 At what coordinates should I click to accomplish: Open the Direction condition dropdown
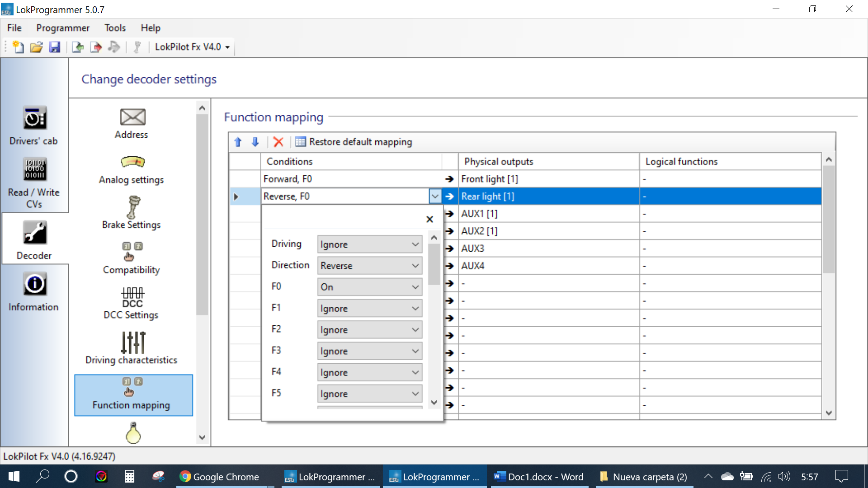click(x=370, y=266)
